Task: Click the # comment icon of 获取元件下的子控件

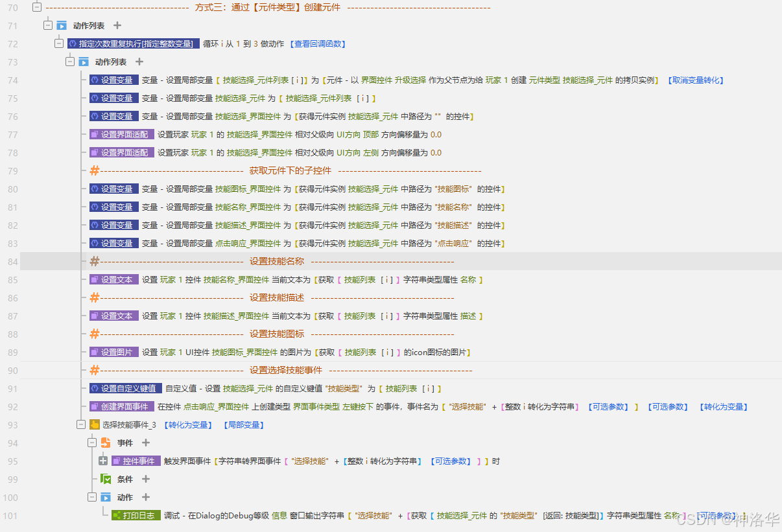Action: click(x=95, y=170)
